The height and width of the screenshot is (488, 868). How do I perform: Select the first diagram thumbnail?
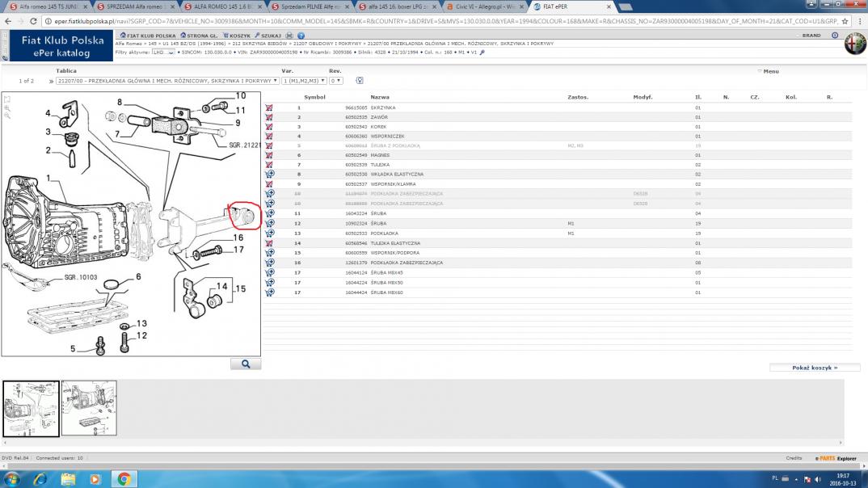pos(31,408)
